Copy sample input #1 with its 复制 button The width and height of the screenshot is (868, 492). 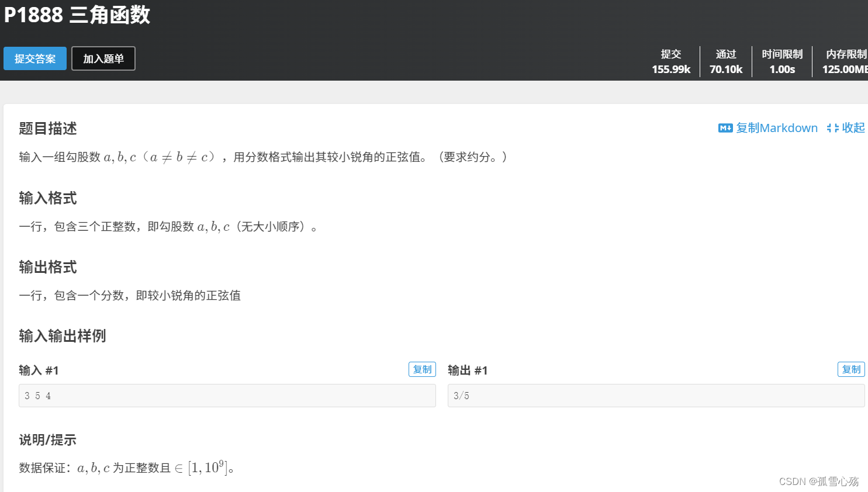pos(422,369)
